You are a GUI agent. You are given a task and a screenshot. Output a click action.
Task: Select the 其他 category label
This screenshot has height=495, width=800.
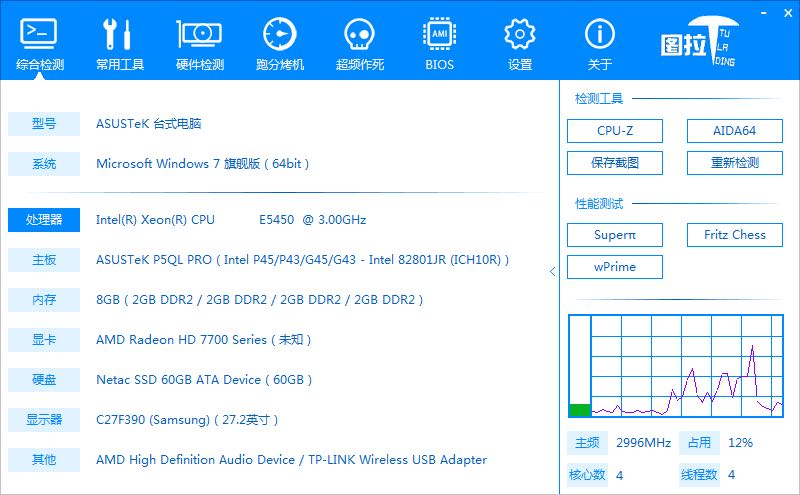[x=44, y=460]
